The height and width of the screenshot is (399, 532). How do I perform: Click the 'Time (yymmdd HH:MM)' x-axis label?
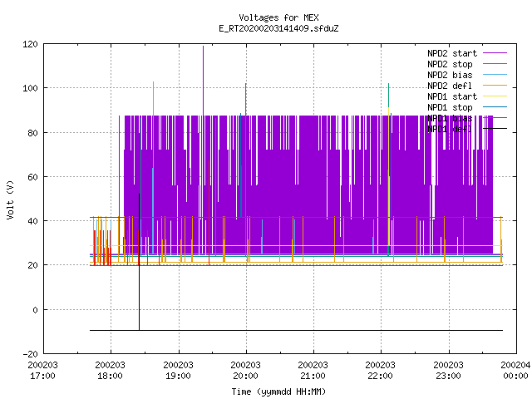tap(278, 392)
